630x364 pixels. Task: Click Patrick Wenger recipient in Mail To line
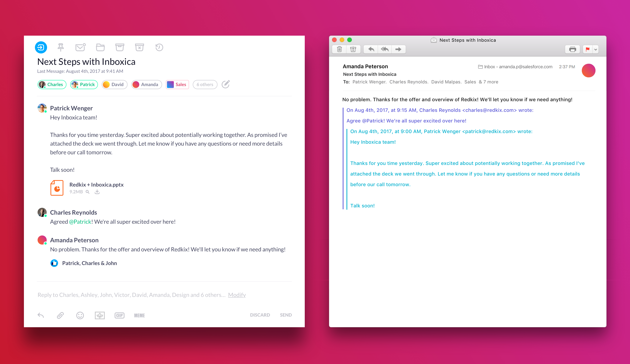pos(369,82)
